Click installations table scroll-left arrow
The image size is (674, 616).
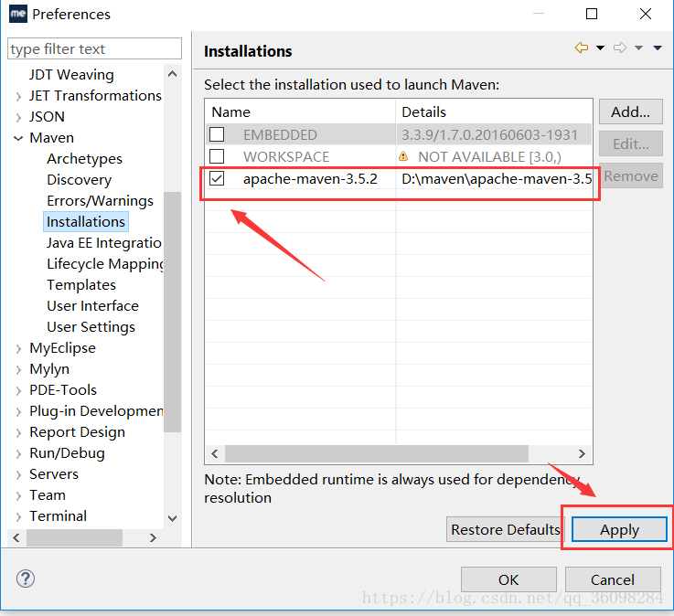pos(215,453)
